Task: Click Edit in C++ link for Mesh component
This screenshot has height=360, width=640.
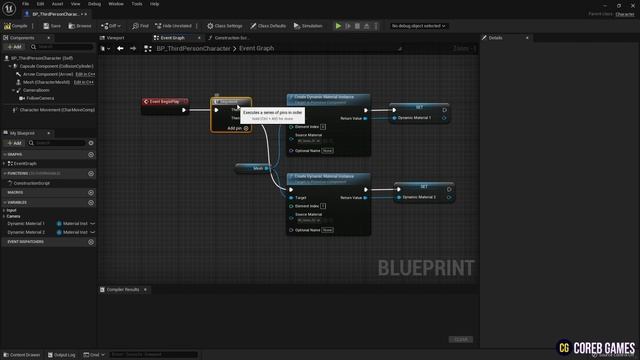Action: point(84,82)
